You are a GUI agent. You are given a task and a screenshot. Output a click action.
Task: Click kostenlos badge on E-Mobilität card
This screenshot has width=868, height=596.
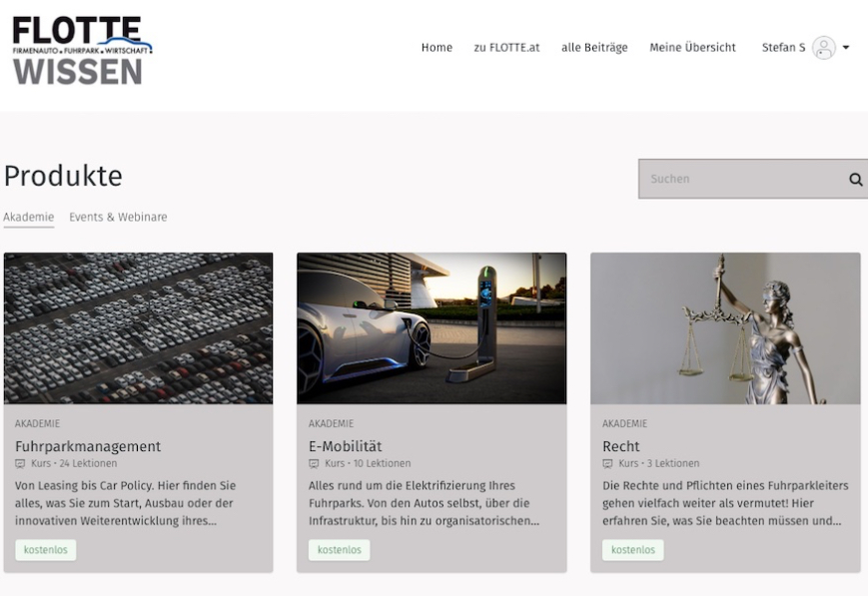(340, 550)
